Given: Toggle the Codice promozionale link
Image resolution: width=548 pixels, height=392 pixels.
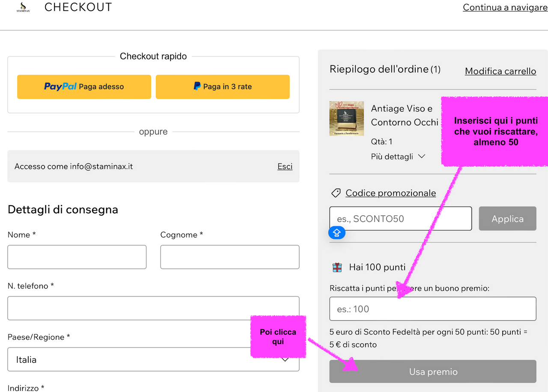Looking at the screenshot, I should pyautogui.click(x=390, y=193).
